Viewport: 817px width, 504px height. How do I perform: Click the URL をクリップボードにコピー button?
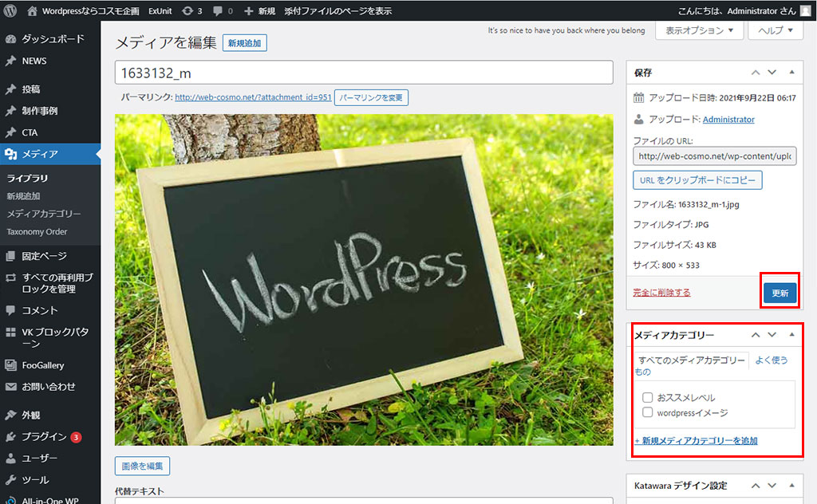[697, 180]
